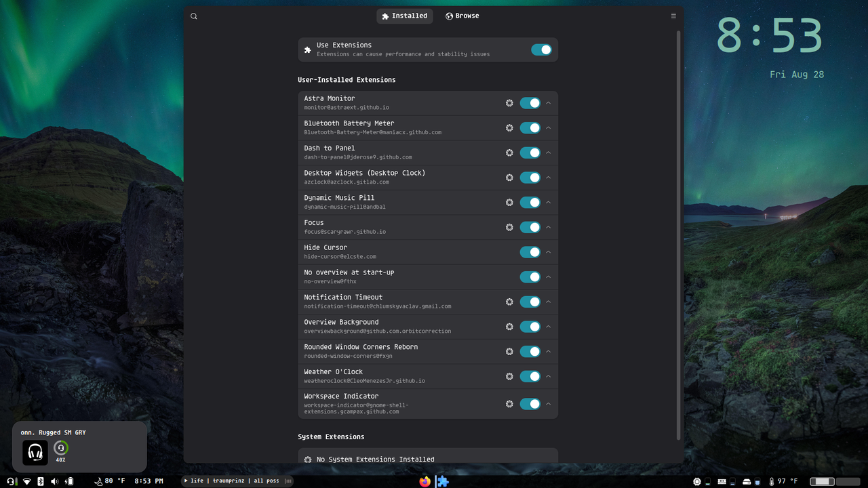Open Rounded Window Corners Reborn settings gear

point(509,352)
